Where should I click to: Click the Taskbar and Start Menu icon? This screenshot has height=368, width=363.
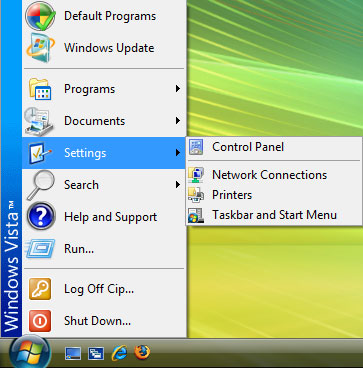[196, 215]
